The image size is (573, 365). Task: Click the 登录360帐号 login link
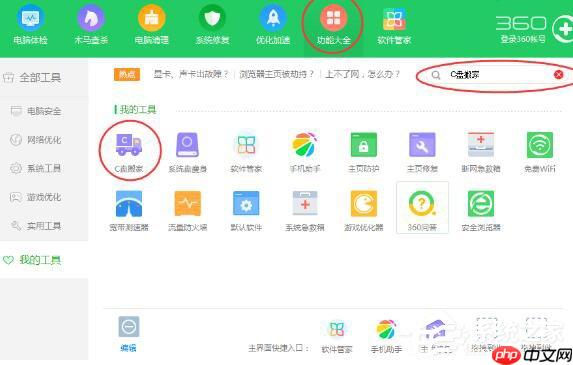coord(523,39)
